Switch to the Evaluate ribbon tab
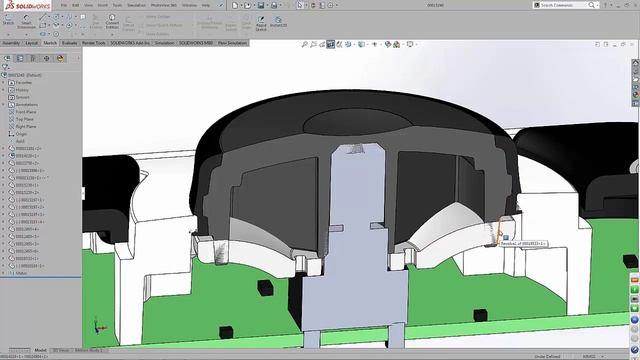640x360 pixels. pos(69,43)
